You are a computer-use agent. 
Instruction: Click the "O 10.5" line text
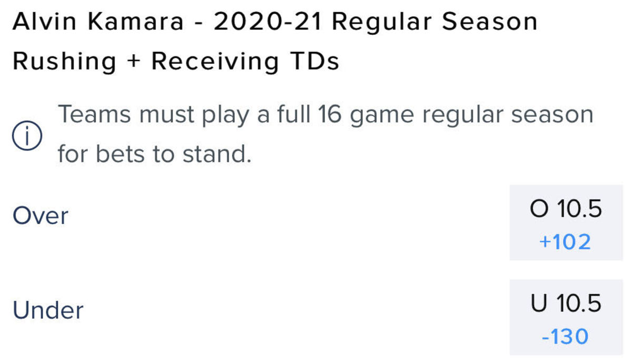[x=566, y=210]
